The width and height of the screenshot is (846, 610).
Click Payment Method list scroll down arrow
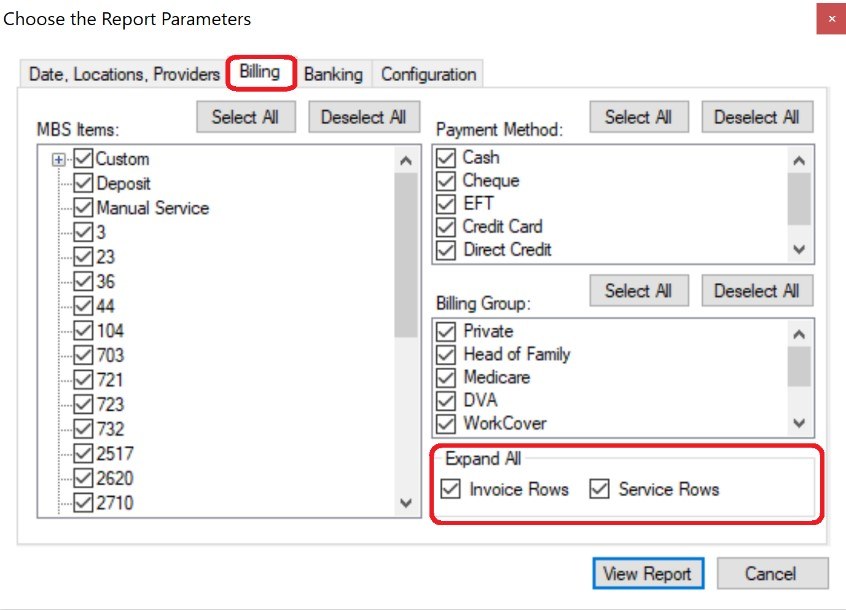799,249
